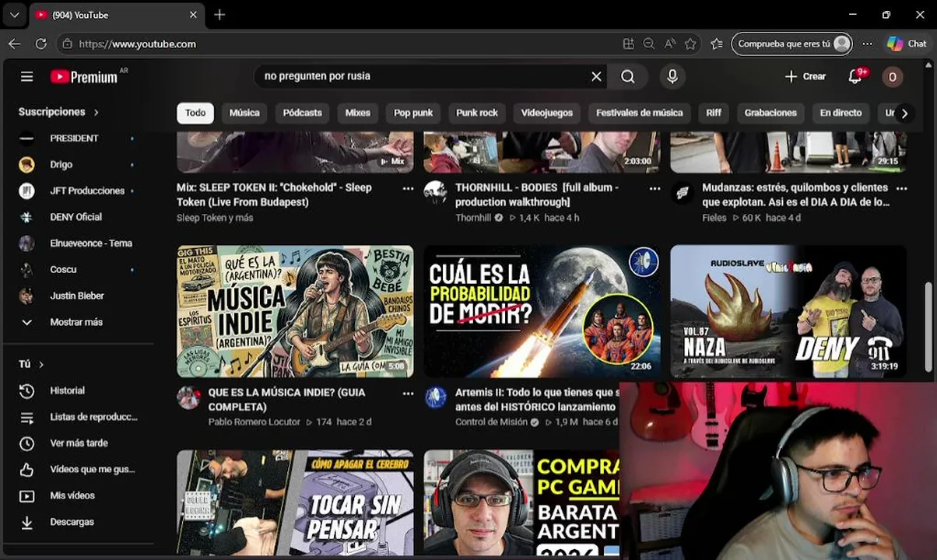This screenshot has width=937, height=560.
Task: Select the Videojuegos filter chip
Action: pyautogui.click(x=547, y=113)
